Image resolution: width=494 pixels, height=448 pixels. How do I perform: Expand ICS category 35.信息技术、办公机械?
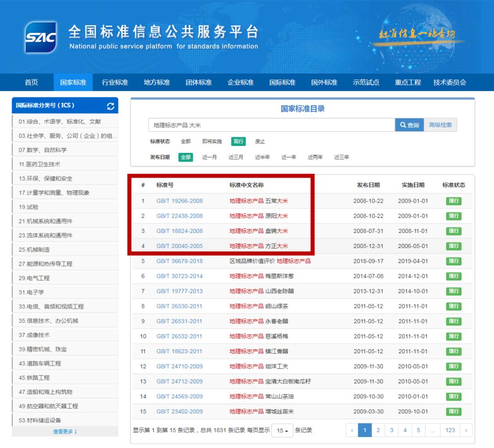pos(48,321)
